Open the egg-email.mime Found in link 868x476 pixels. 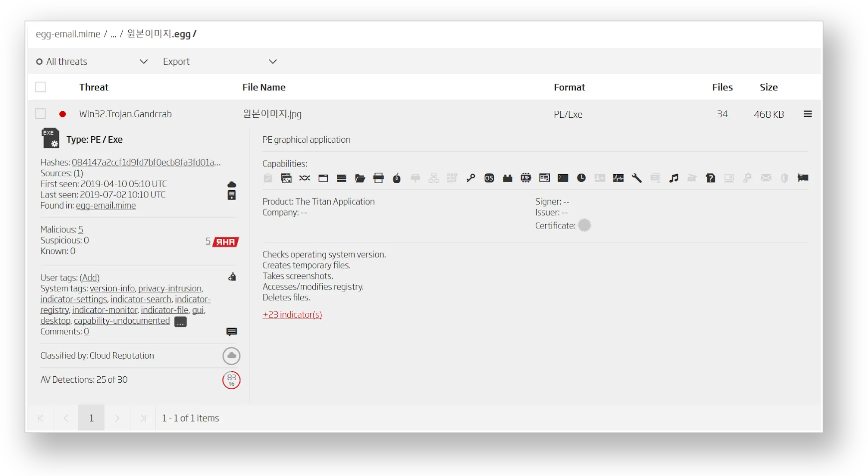coord(106,206)
